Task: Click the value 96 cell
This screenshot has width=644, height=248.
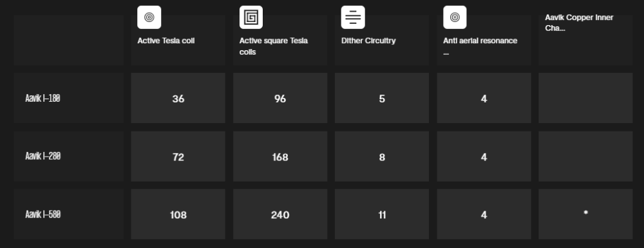Action: [280, 98]
